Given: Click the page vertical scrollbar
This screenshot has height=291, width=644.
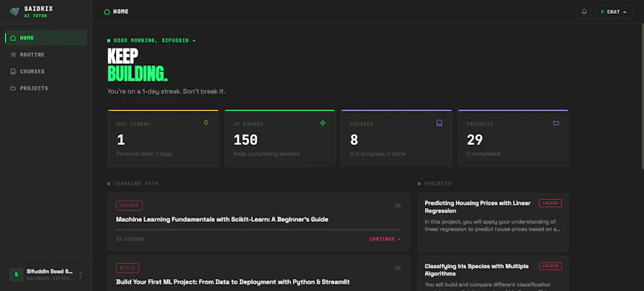Looking at the screenshot, I should [x=642, y=97].
